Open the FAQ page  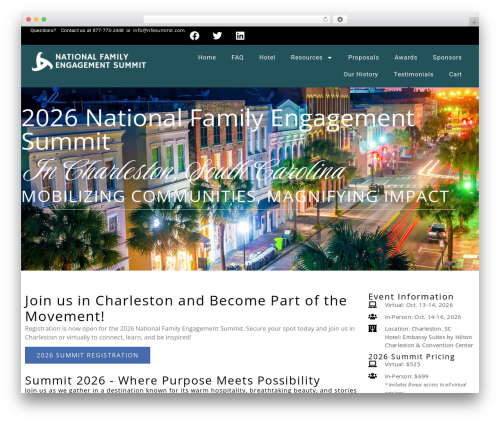click(237, 57)
